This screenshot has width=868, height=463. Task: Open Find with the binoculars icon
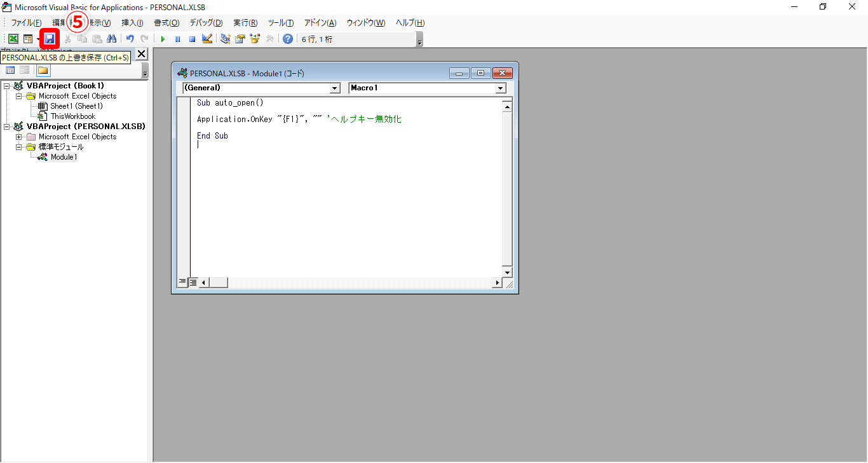[111, 39]
